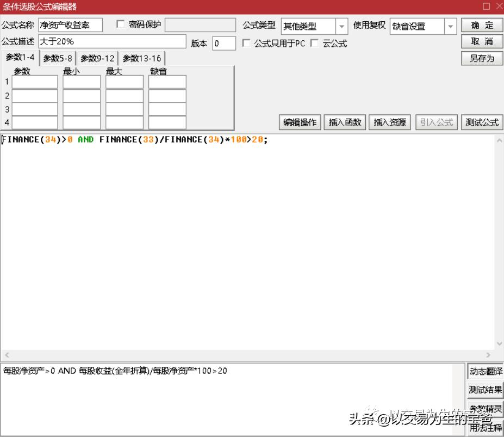Screen dimensions: 504x437
Task: Toggle the 密码保护 password protection checkbox
Action: point(121,24)
